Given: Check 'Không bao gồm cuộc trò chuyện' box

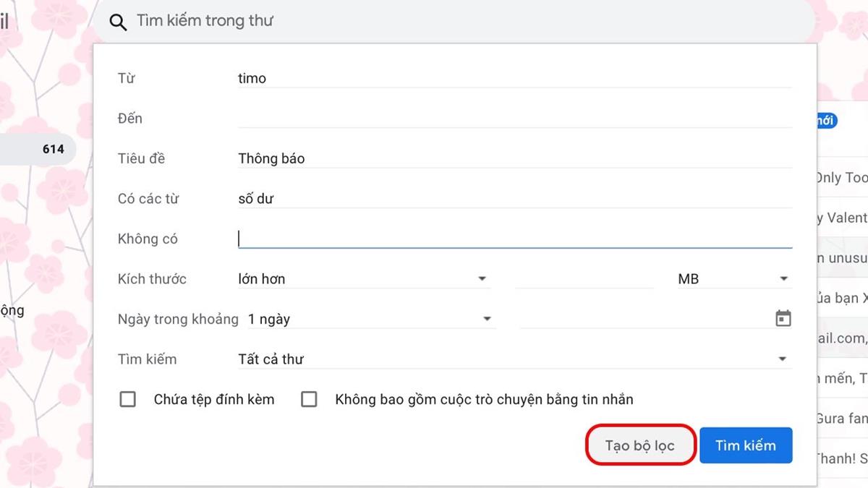Looking at the screenshot, I should pyautogui.click(x=309, y=399).
